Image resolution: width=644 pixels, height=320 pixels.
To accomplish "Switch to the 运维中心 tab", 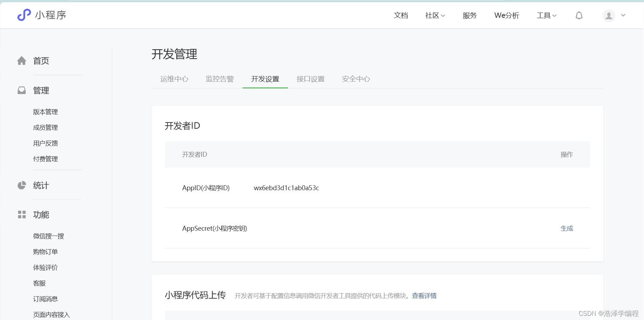I will click(174, 79).
